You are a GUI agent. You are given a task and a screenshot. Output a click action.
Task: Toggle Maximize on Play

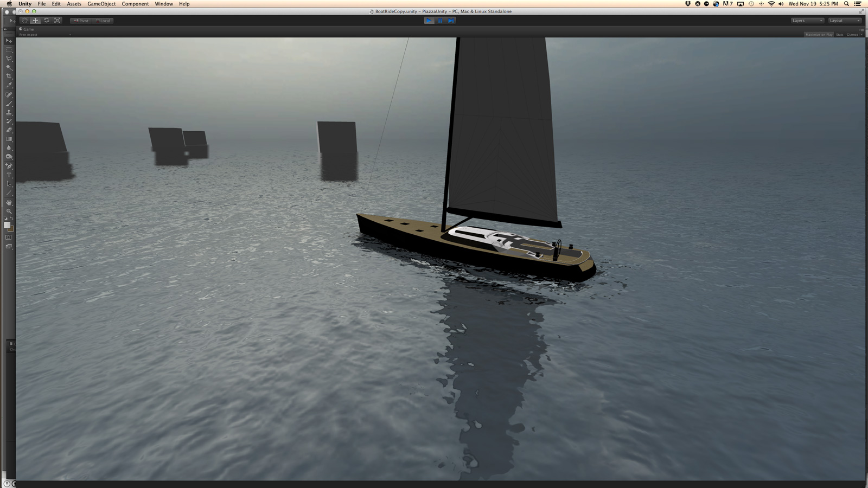pyautogui.click(x=819, y=35)
